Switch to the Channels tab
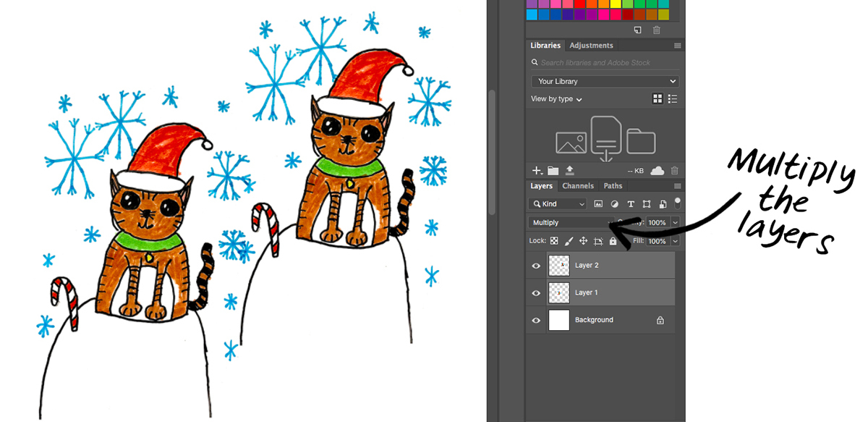868x422 pixels. pos(578,186)
